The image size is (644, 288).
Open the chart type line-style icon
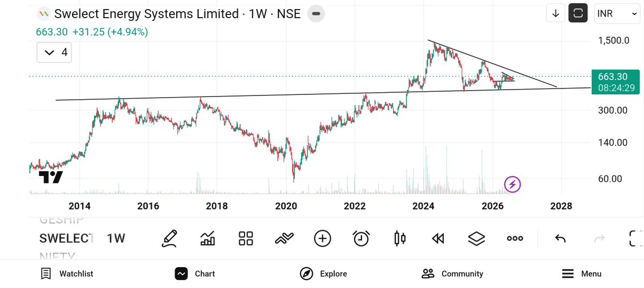tap(284, 238)
